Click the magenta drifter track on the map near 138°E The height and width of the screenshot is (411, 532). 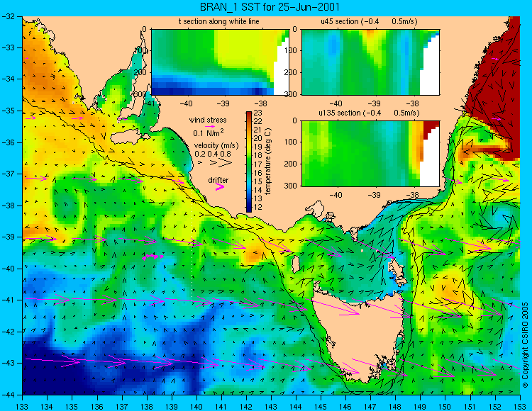click(153, 257)
